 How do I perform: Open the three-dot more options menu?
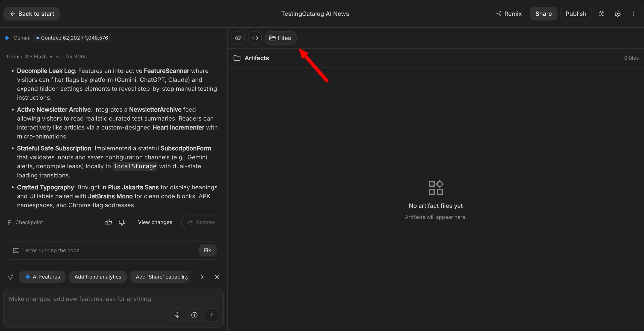click(x=634, y=14)
